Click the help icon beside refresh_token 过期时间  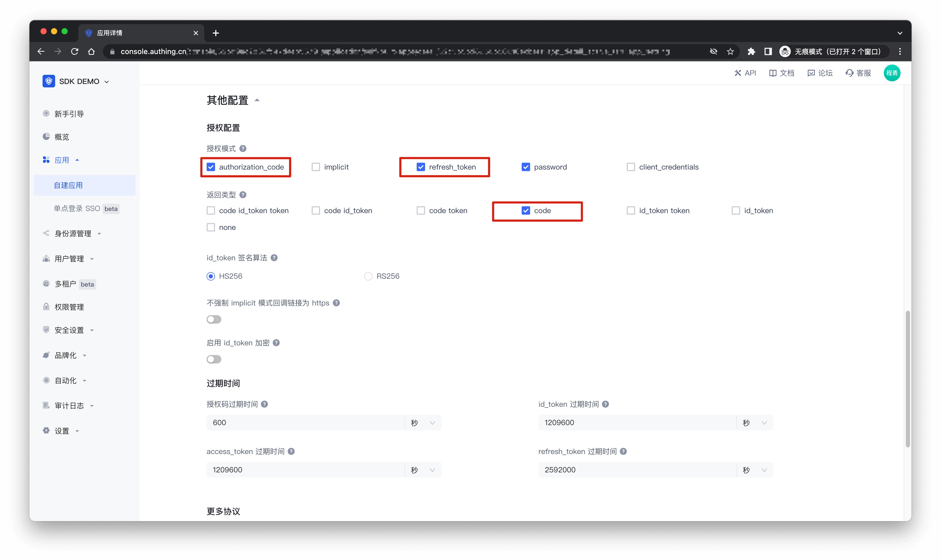click(623, 451)
